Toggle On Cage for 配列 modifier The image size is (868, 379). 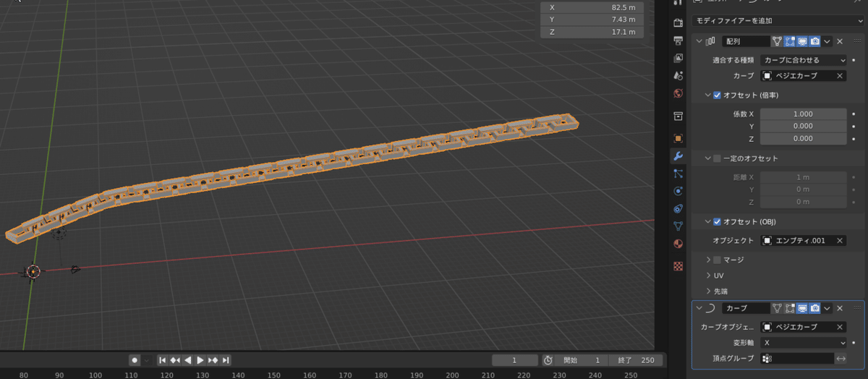click(x=777, y=42)
